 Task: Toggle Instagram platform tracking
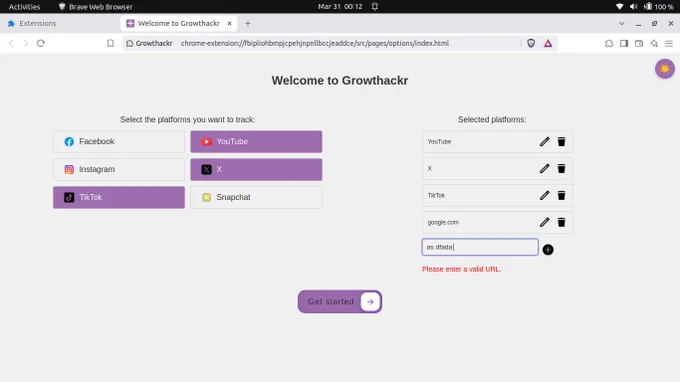coord(119,170)
